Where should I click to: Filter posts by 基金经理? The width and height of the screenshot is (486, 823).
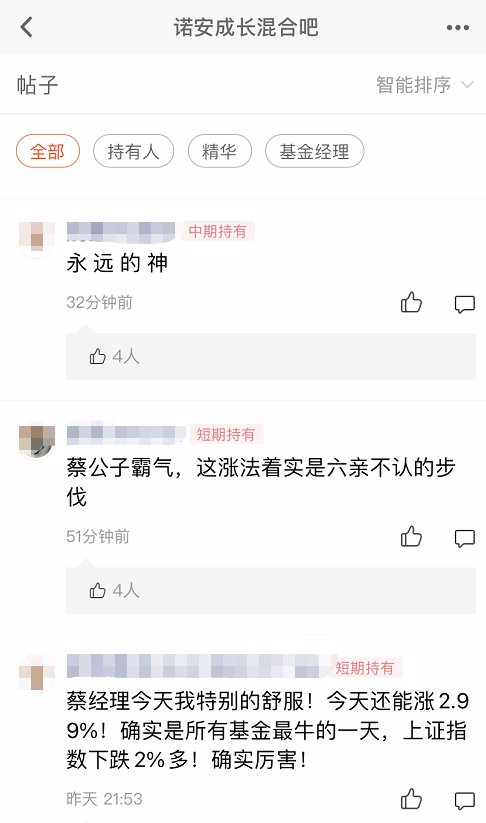(314, 151)
